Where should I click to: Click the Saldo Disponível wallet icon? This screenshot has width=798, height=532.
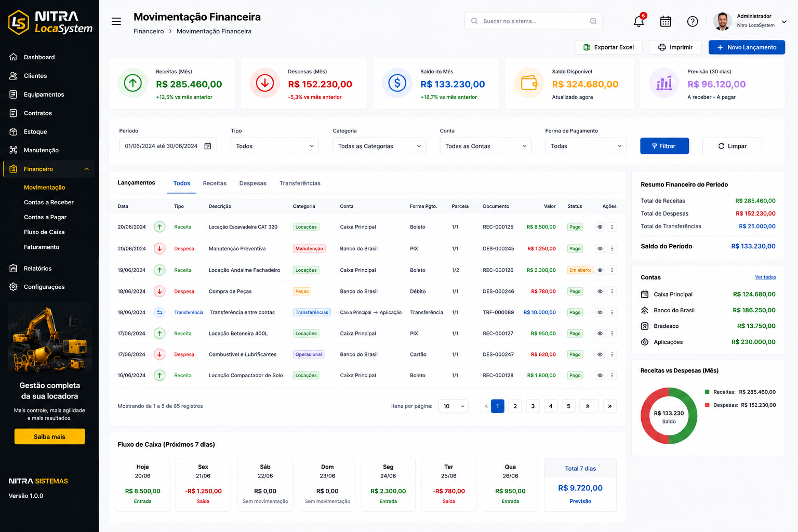tap(529, 83)
